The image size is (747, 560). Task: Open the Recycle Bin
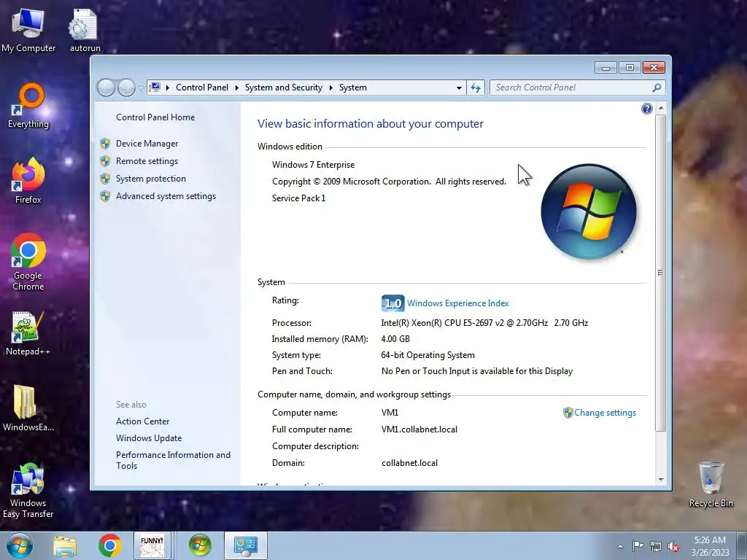coord(711,485)
